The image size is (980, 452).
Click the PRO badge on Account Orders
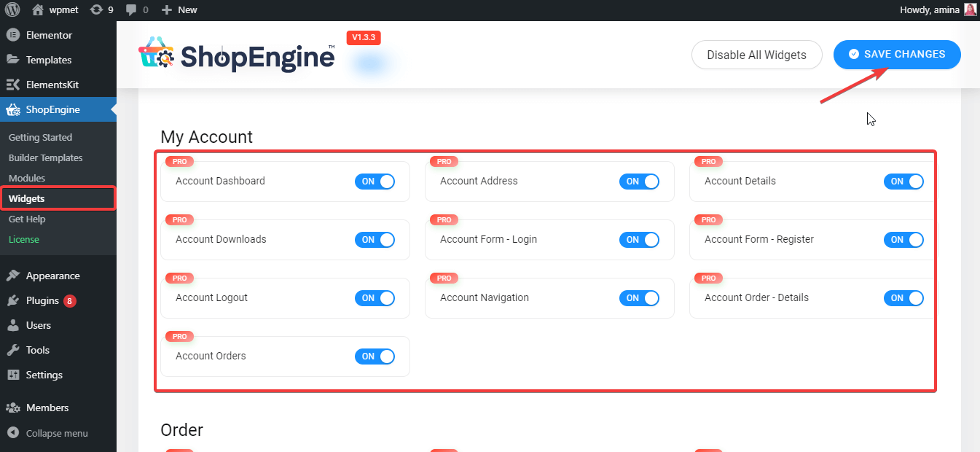tap(180, 337)
